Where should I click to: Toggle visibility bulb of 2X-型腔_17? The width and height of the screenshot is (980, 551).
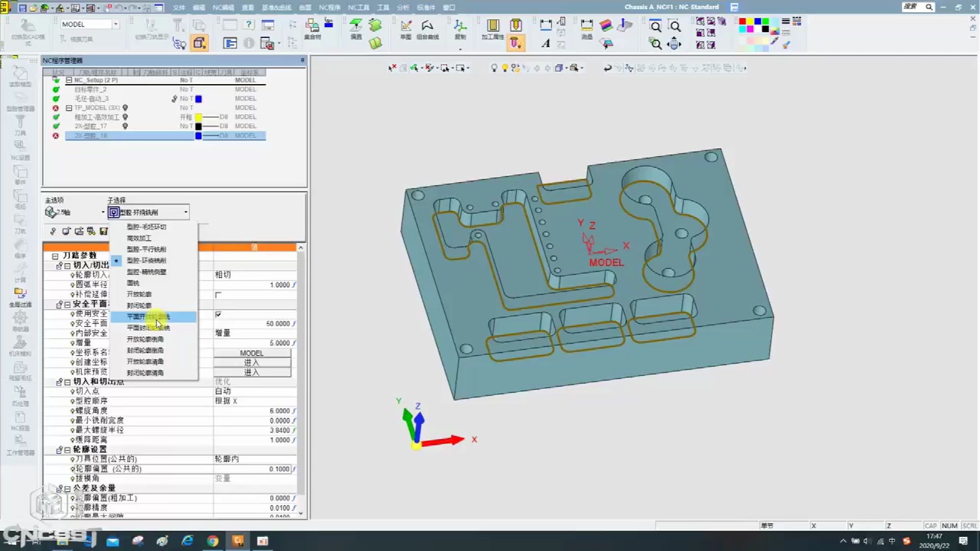(125, 126)
